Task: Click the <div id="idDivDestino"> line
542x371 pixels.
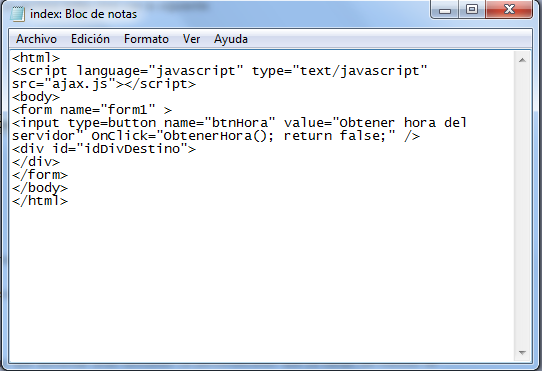Action: tap(104, 149)
